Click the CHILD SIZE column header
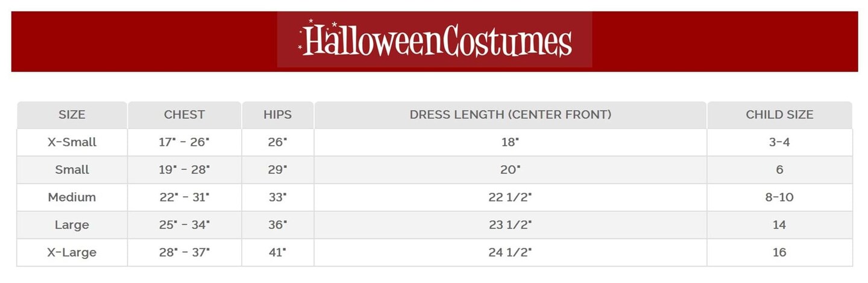The height and width of the screenshot is (283, 868). (x=779, y=114)
